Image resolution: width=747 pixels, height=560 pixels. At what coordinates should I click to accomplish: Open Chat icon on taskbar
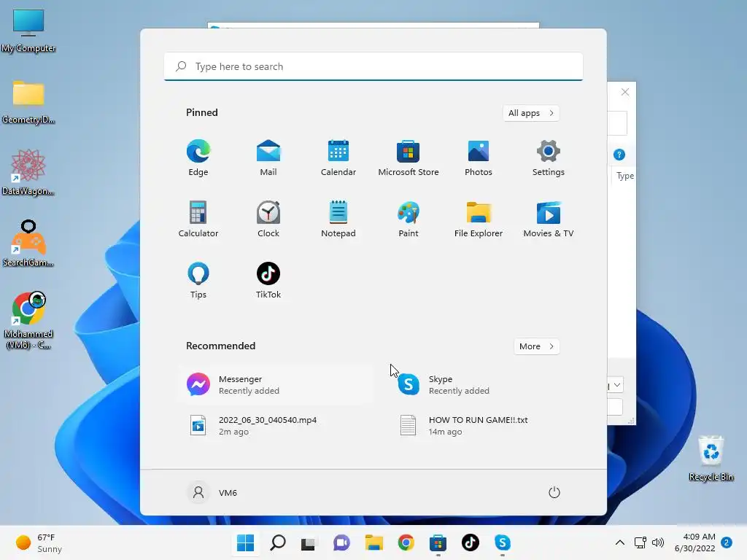[x=341, y=542]
